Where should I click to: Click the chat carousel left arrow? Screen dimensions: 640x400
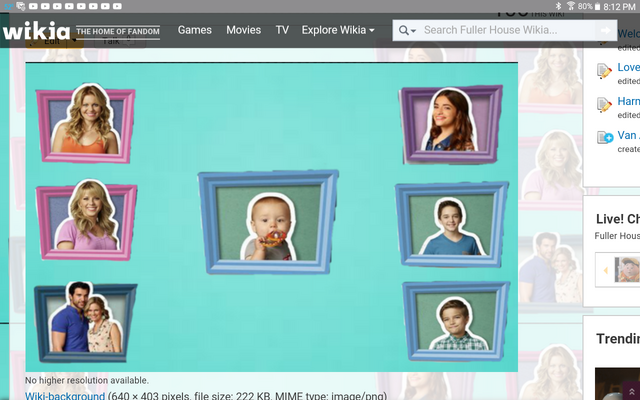pyautogui.click(x=606, y=270)
